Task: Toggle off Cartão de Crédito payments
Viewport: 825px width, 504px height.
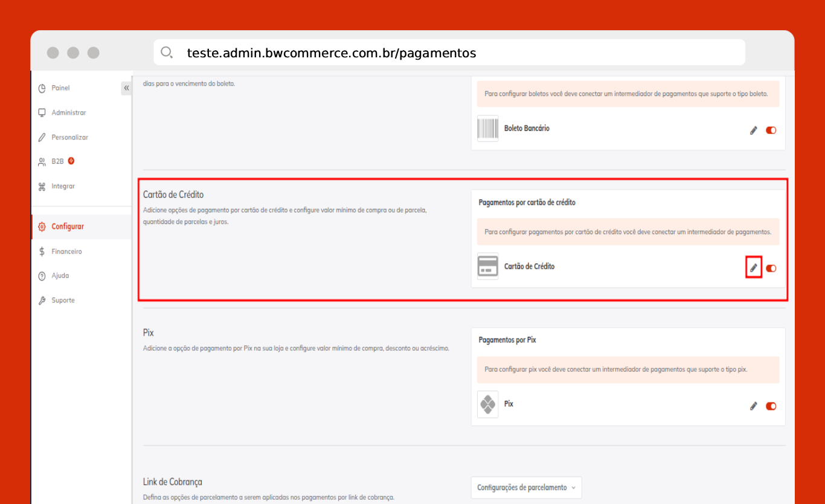Action: coord(771,268)
